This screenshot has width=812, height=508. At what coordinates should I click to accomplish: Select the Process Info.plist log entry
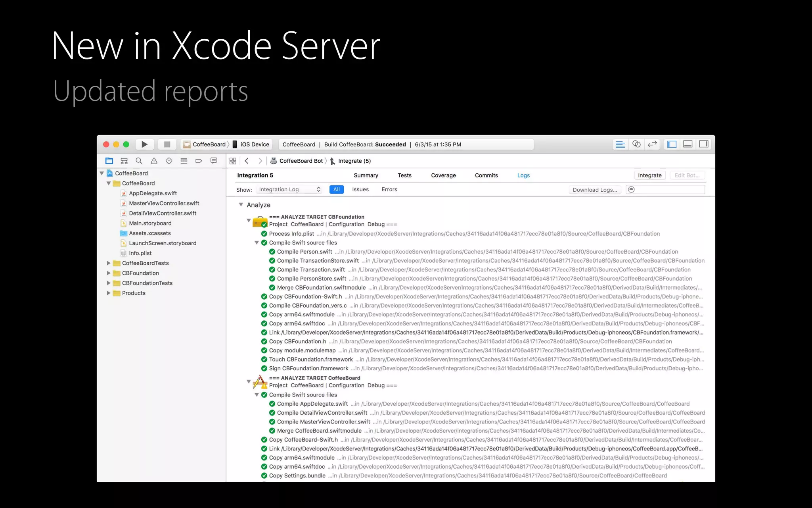(460, 234)
